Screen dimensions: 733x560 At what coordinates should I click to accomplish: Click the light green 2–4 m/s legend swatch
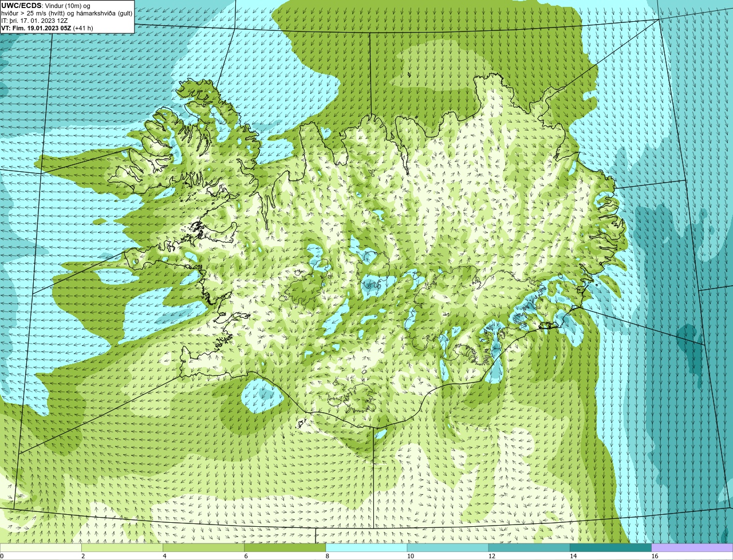123,547
